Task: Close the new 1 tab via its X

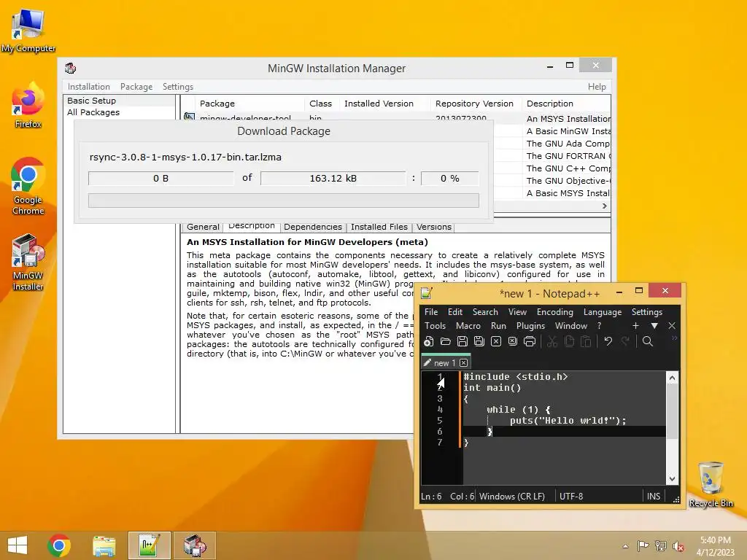Action: pos(463,363)
